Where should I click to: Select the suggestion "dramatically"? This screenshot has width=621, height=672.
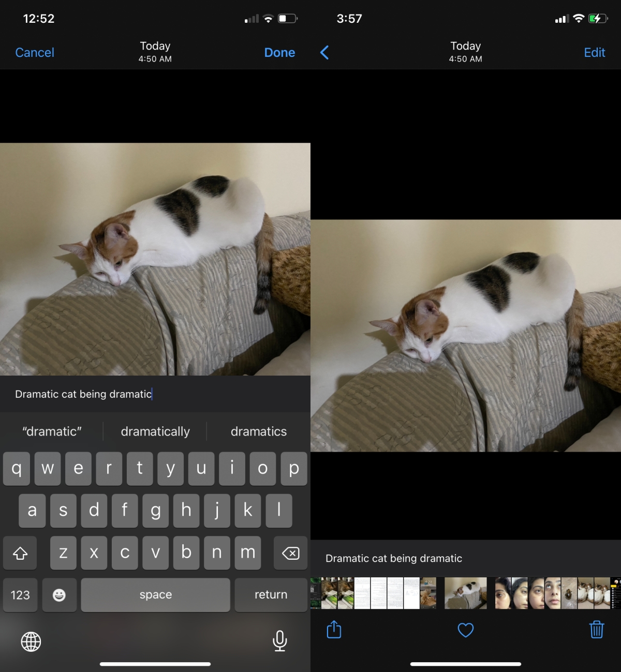tap(155, 431)
